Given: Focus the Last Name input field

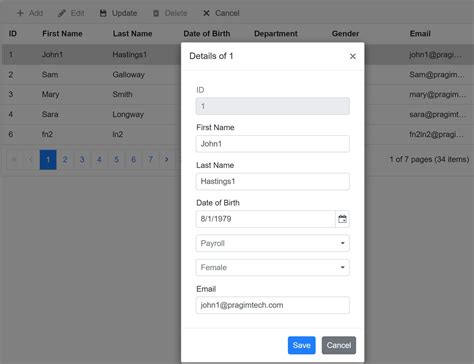Looking at the screenshot, I should click(273, 181).
